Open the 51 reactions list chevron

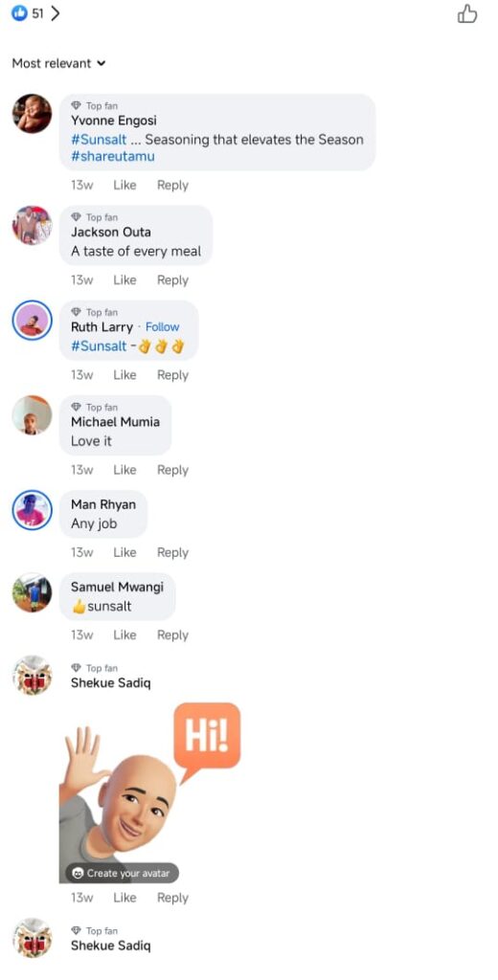pyautogui.click(x=55, y=13)
